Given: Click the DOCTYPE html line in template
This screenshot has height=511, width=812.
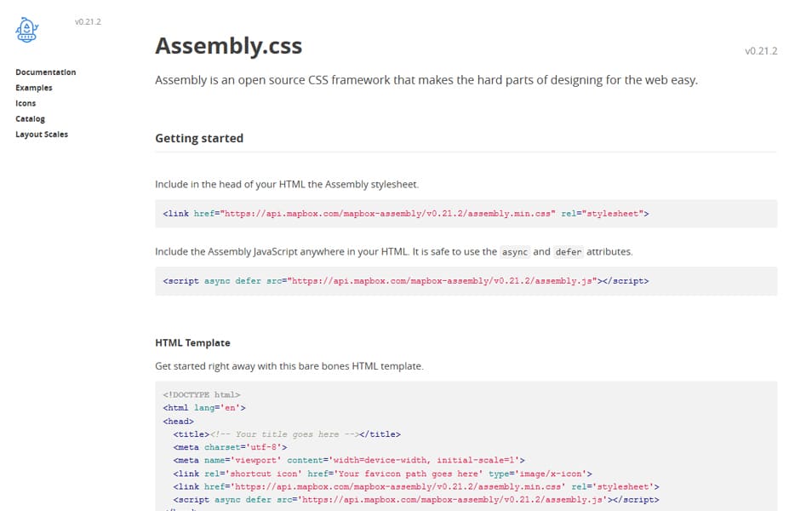Looking at the screenshot, I should point(202,395).
